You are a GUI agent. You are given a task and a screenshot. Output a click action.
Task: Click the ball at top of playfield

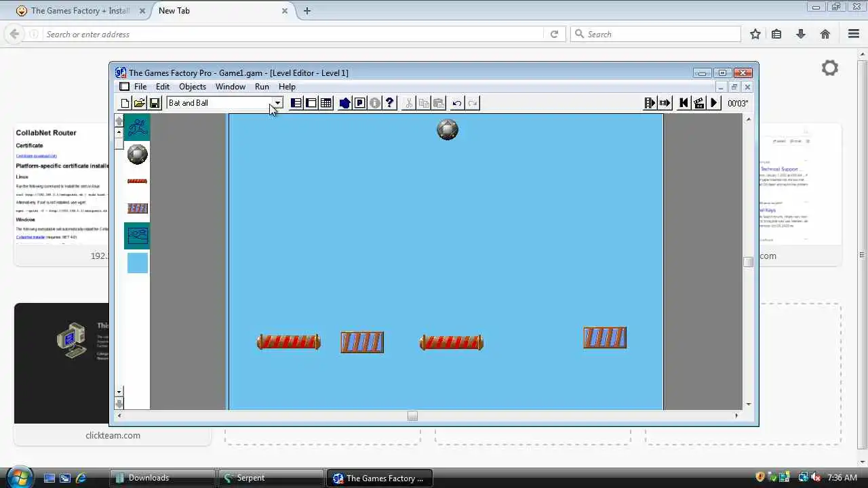tap(448, 129)
